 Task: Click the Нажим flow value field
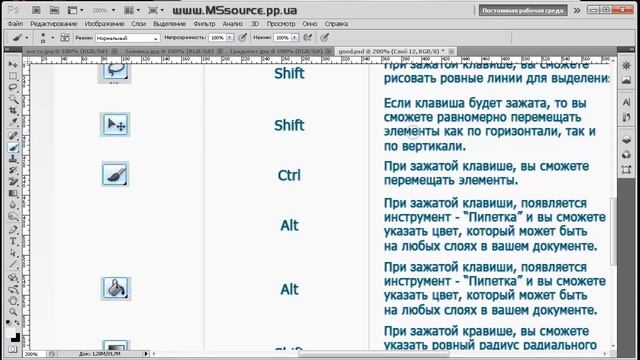click(282, 38)
